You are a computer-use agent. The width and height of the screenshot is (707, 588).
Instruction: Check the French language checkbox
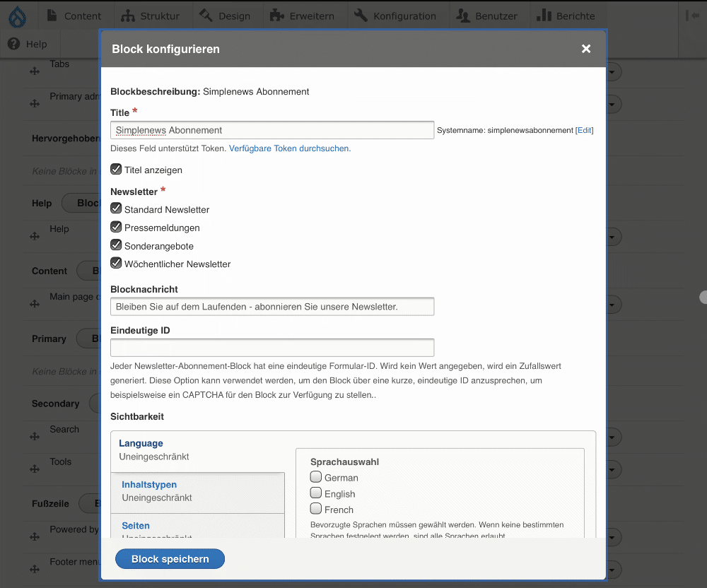pos(316,508)
